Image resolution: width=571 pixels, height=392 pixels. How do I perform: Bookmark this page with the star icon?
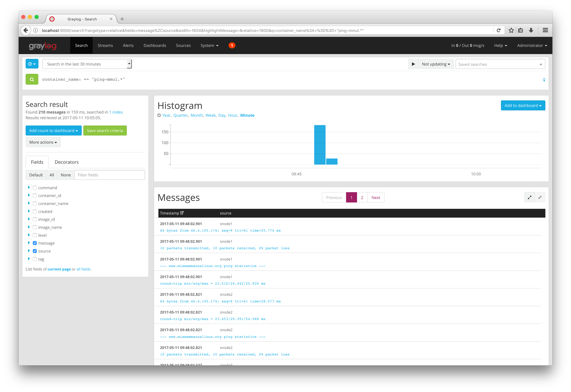511,30
